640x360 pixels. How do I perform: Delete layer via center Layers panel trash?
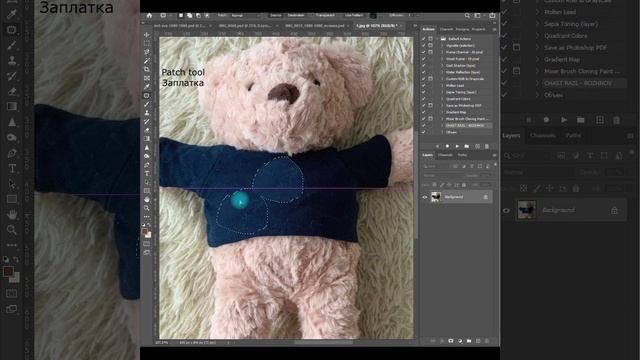pyautogui.click(x=487, y=341)
